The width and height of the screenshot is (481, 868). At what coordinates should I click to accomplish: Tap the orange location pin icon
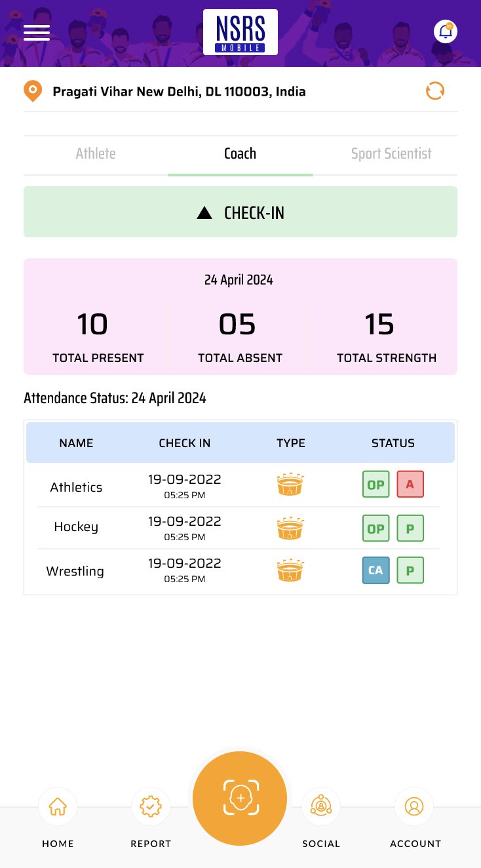(x=32, y=91)
